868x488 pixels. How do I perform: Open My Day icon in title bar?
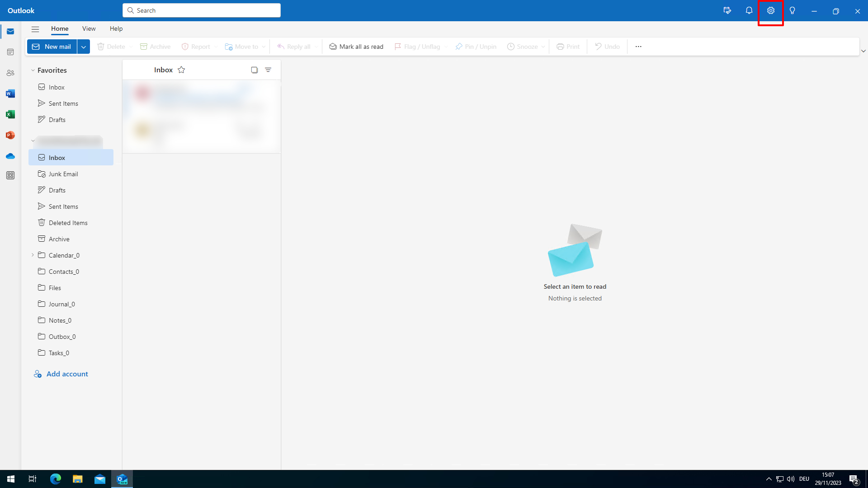tap(727, 11)
